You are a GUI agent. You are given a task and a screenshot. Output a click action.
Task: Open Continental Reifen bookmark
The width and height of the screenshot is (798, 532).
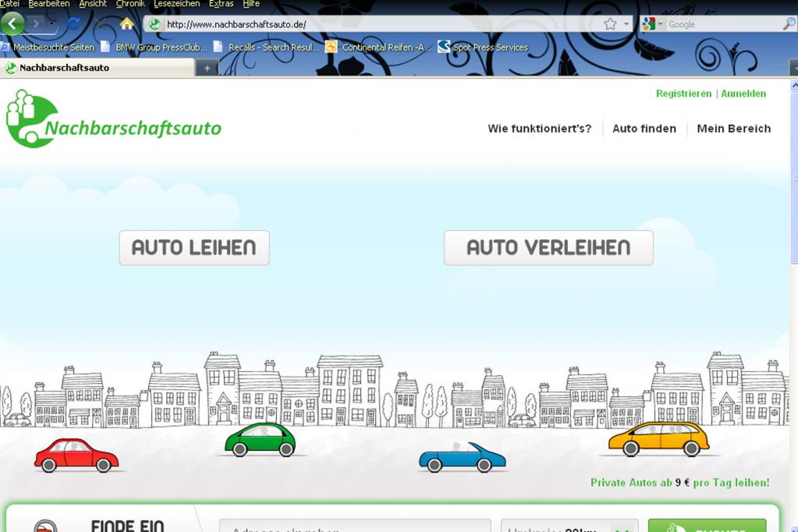point(378,48)
